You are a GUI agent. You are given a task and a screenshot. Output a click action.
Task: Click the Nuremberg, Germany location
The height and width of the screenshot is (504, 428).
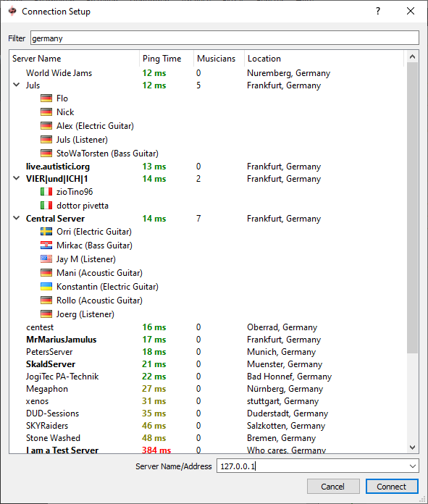pyautogui.click(x=288, y=73)
